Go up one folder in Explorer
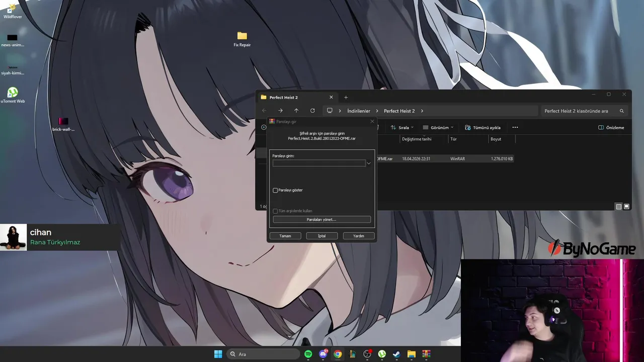This screenshot has height=362, width=644. [296, 111]
